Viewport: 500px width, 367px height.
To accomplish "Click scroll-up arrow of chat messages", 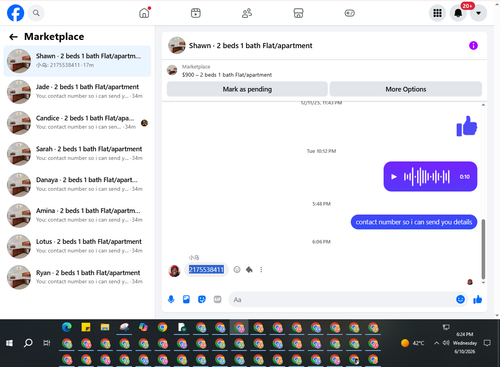I will (x=483, y=105).
